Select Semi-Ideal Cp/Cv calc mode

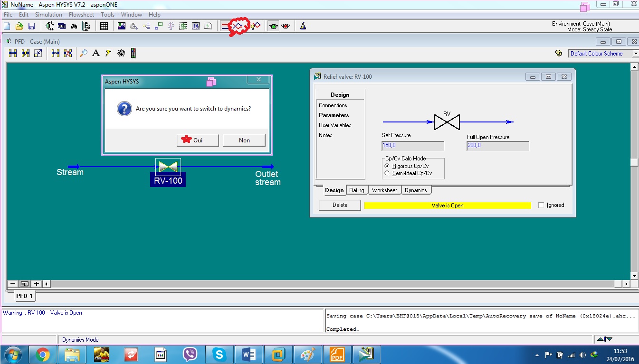pyautogui.click(x=387, y=173)
